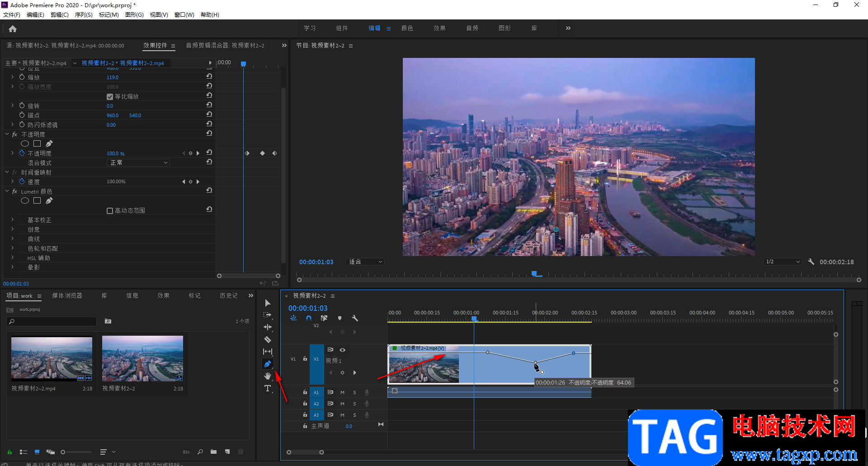
Task: Toggle the timeline snap magnet icon
Action: [309, 318]
